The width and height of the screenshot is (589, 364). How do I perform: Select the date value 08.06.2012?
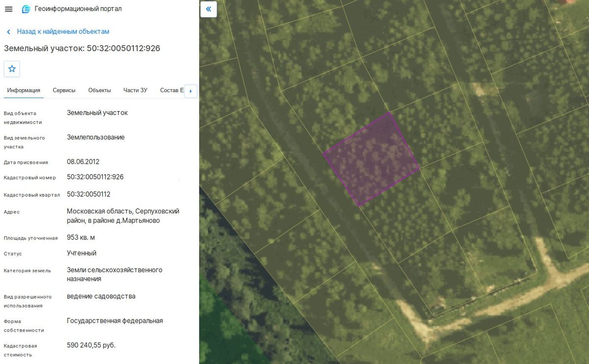[83, 161]
